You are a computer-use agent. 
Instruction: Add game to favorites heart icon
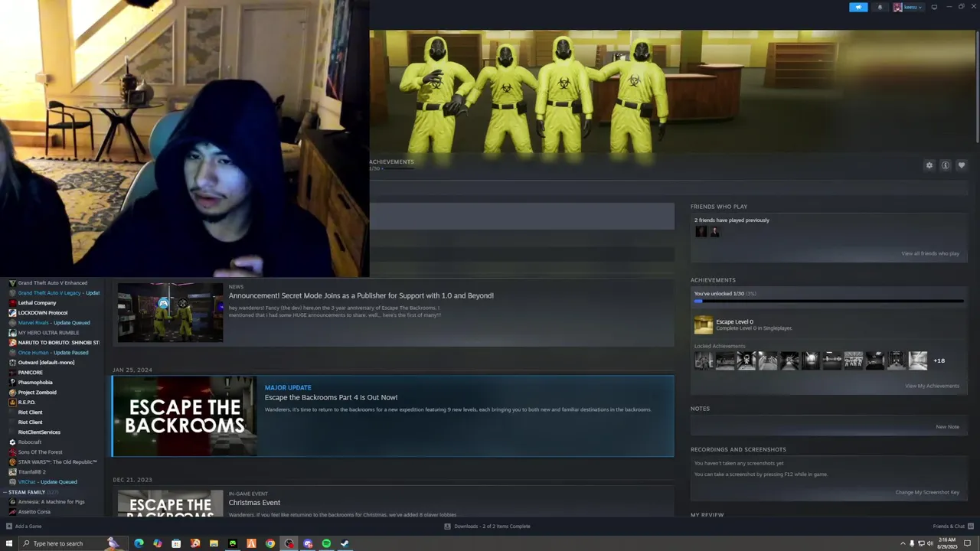(962, 165)
